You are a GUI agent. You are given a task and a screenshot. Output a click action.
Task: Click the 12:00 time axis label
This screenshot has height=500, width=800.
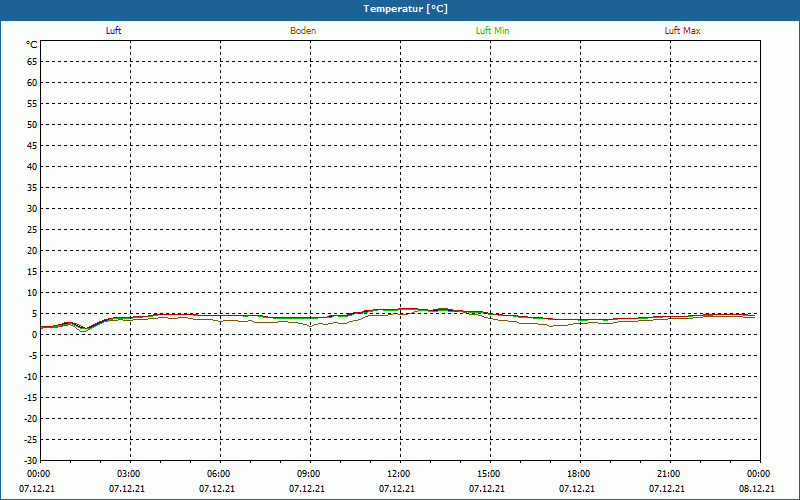tap(398, 474)
